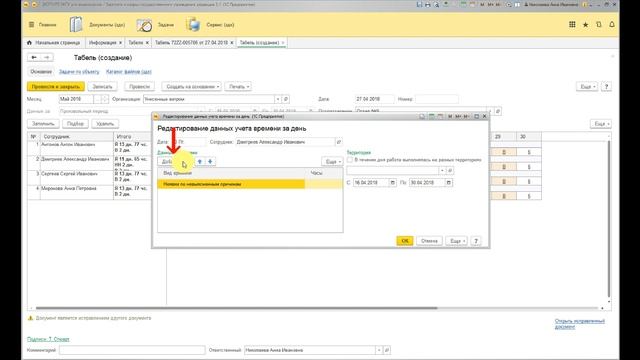Expand Ответственный dropdown arrow
640x360 pixels.
379,350
